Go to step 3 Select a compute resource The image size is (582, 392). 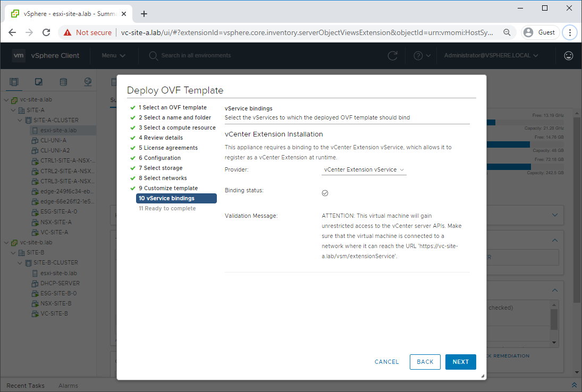(177, 127)
